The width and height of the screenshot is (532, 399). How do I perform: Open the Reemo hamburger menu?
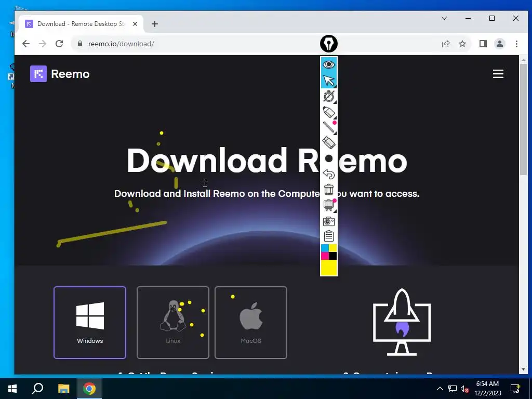pos(498,74)
